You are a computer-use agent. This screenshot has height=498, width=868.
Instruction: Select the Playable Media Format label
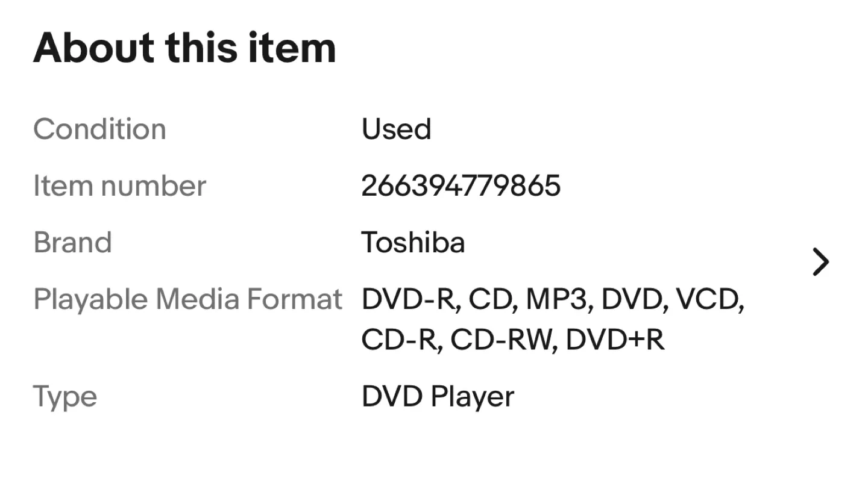point(187,299)
